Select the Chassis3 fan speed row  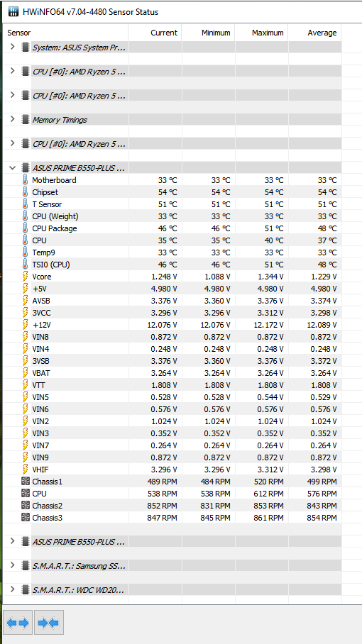pyautogui.click(x=172, y=518)
